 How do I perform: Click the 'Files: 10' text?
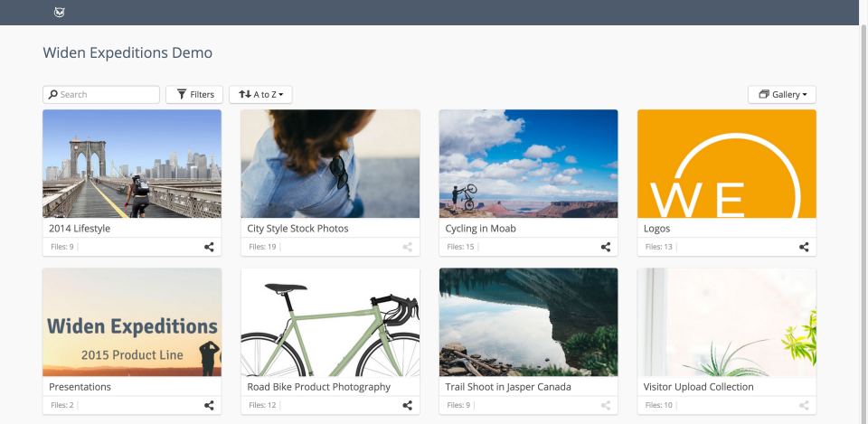[x=659, y=405]
